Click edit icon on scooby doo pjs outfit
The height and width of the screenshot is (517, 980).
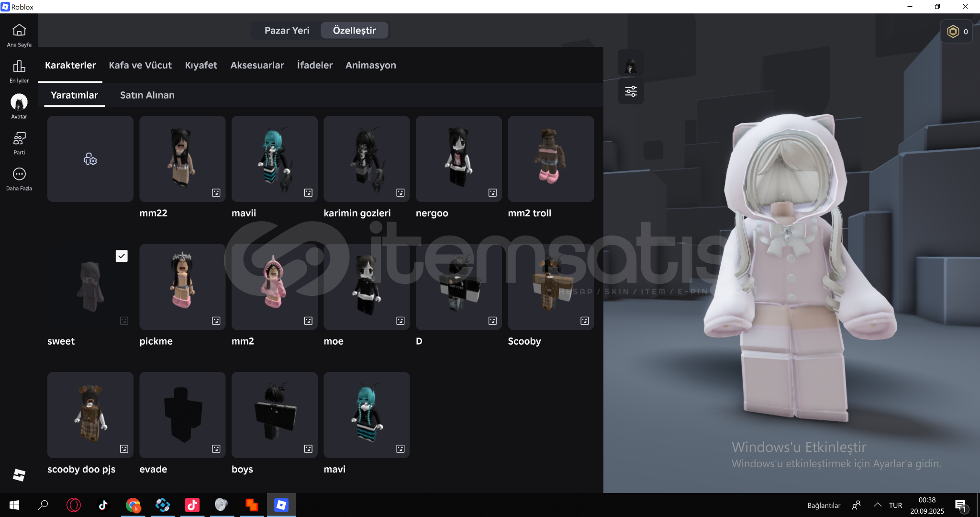pyautogui.click(x=124, y=449)
